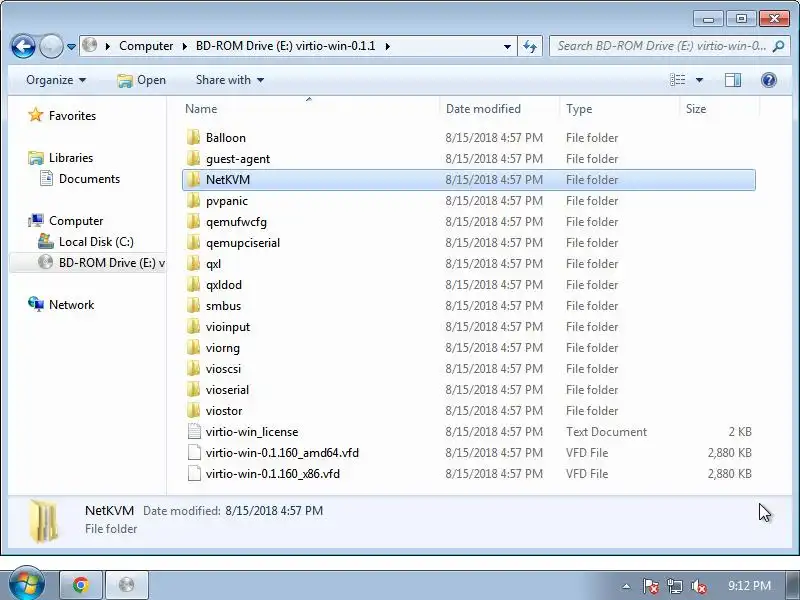This screenshot has width=800, height=600.
Task: Select virtio-win-0.1.160_amd64.vfd file name
Action: (282, 453)
